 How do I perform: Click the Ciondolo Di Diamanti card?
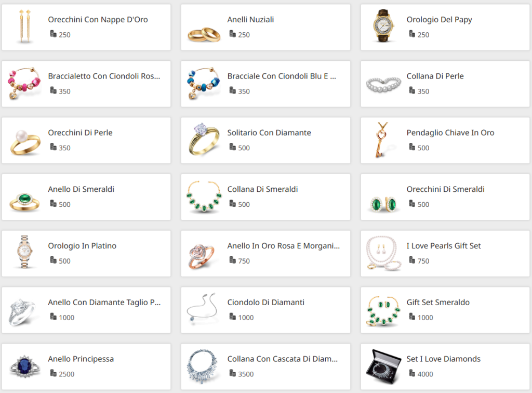[x=265, y=310]
